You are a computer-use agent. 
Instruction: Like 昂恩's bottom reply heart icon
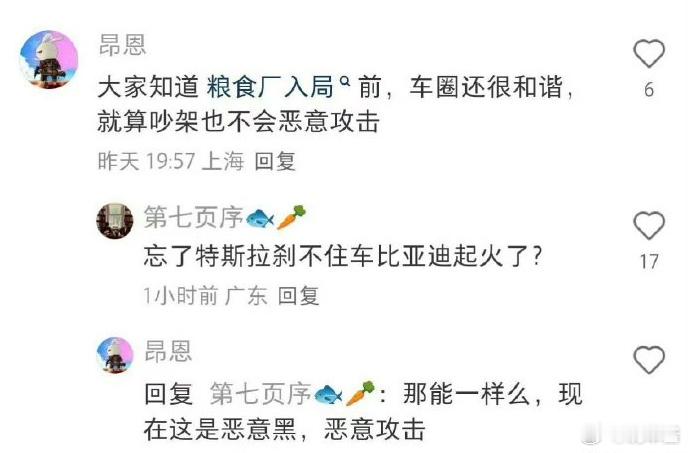tap(649, 360)
